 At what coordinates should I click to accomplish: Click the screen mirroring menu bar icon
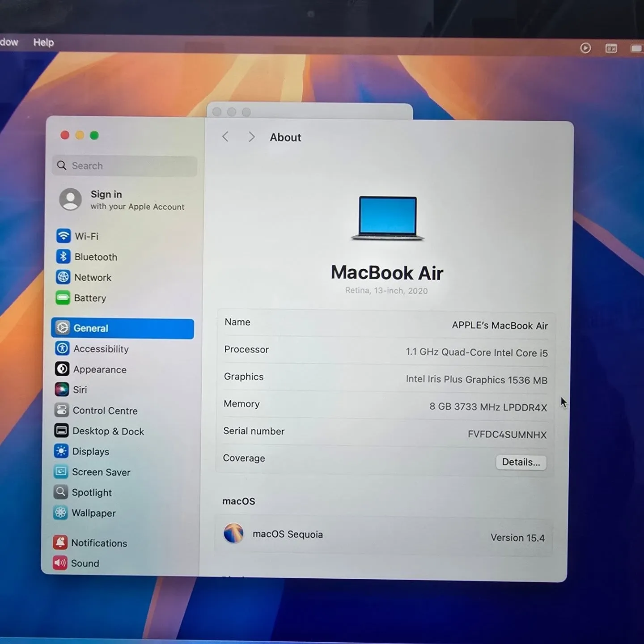(611, 48)
